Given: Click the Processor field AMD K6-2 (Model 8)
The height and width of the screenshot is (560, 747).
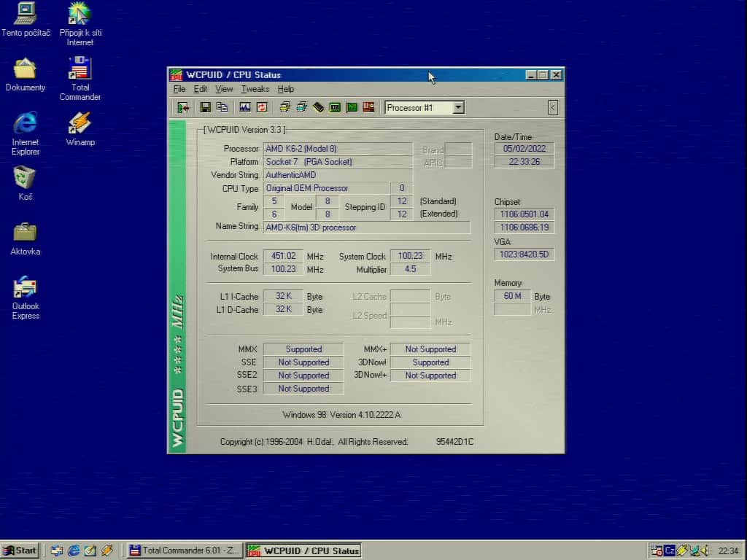Looking at the screenshot, I should 337,149.
